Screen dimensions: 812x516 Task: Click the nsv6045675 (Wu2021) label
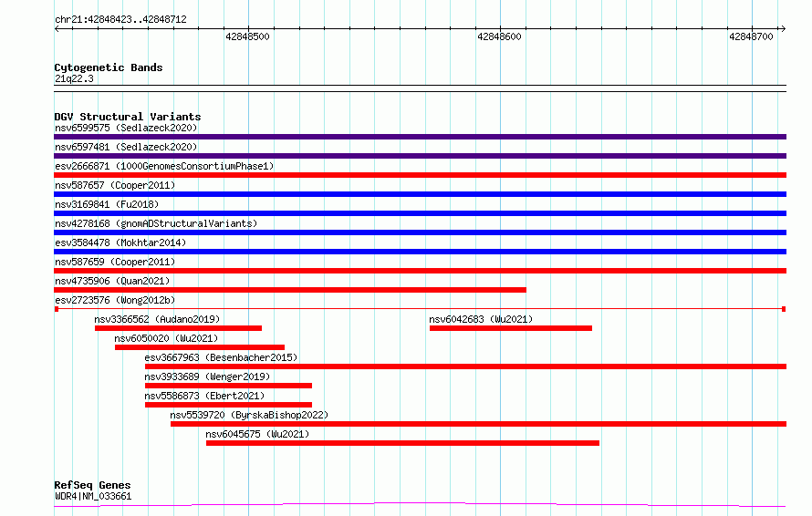(257, 434)
